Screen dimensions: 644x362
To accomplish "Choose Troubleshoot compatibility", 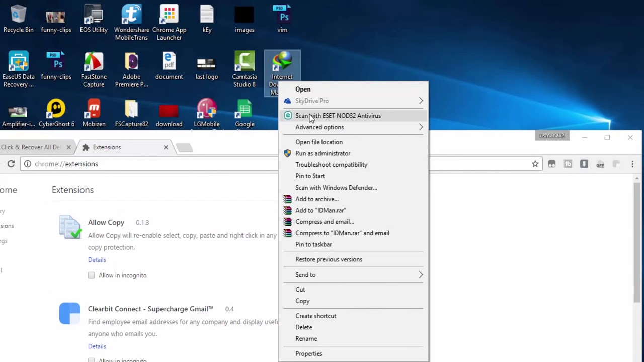I will [x=353, y=165].
